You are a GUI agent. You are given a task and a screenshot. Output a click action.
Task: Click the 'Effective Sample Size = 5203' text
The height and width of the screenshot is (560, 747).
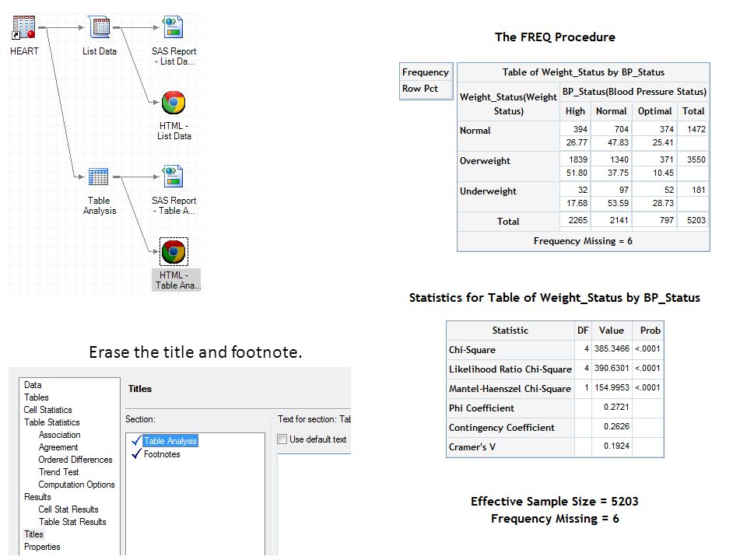click(x=555, y=501)
